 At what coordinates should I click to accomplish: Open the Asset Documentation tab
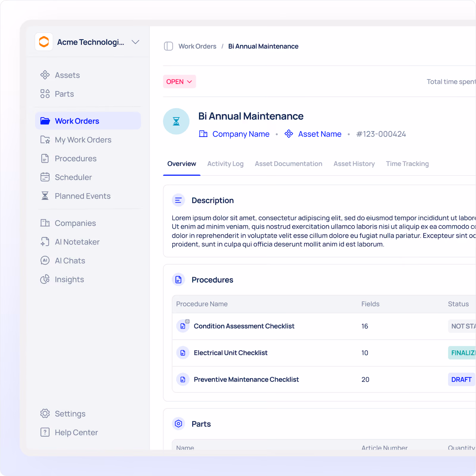pyautogui.click(x=288, y=164)
